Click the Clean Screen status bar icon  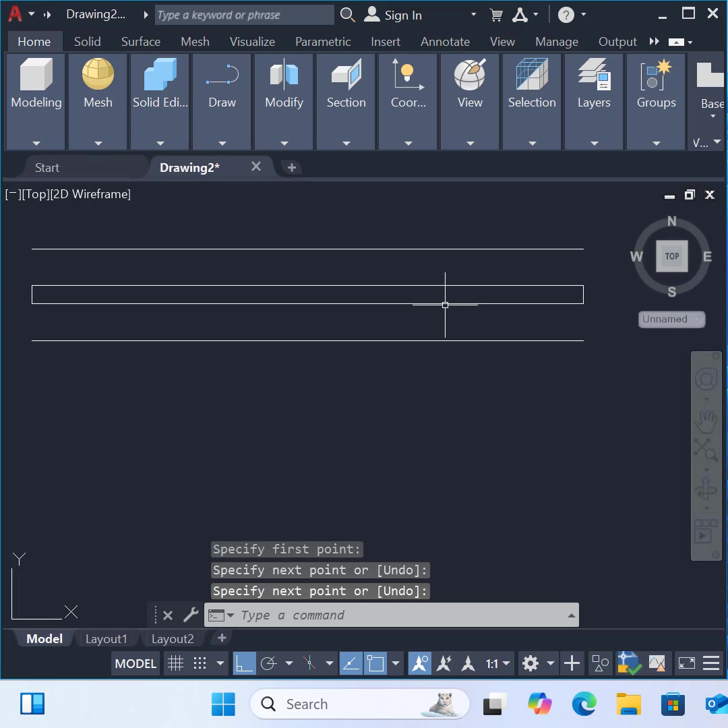click(x=686, y=663)
